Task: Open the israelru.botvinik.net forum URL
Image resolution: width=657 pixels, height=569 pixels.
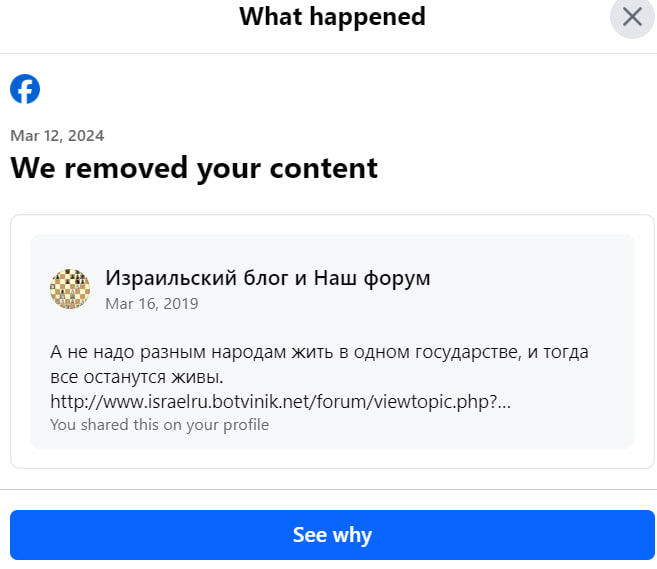Action: tap(280, 402)
